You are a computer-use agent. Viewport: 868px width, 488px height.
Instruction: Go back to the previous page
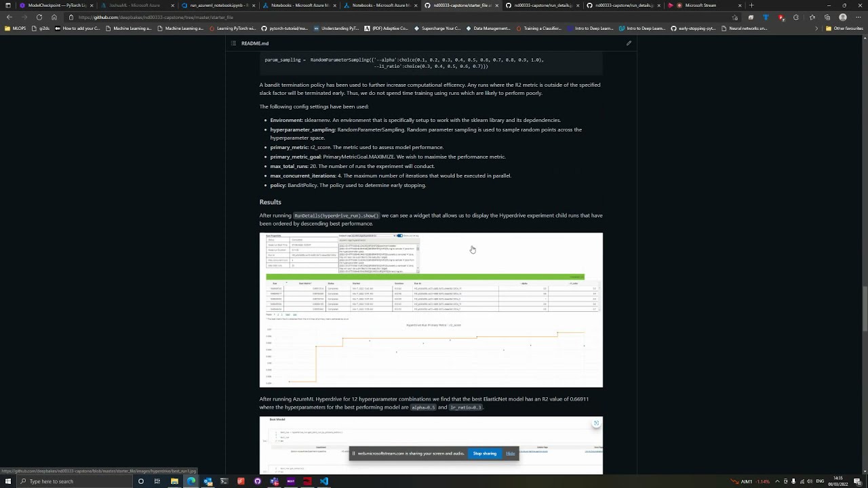coord(9,17)
